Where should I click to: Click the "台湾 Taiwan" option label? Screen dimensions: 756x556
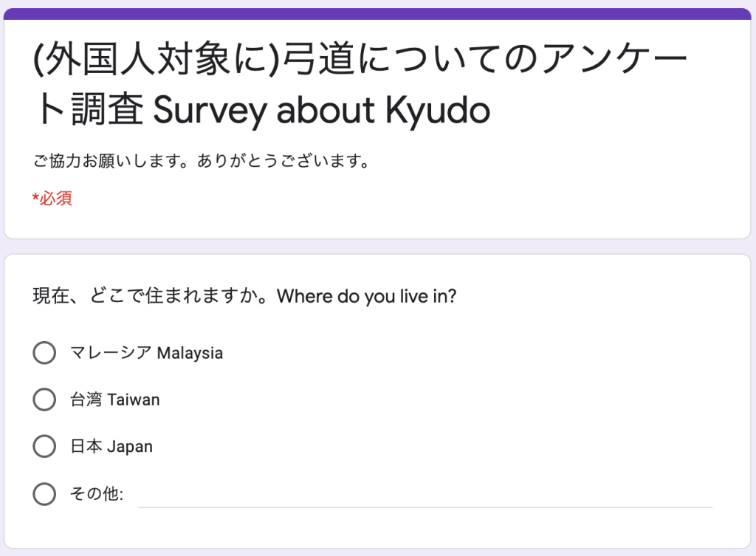point(114,399)
